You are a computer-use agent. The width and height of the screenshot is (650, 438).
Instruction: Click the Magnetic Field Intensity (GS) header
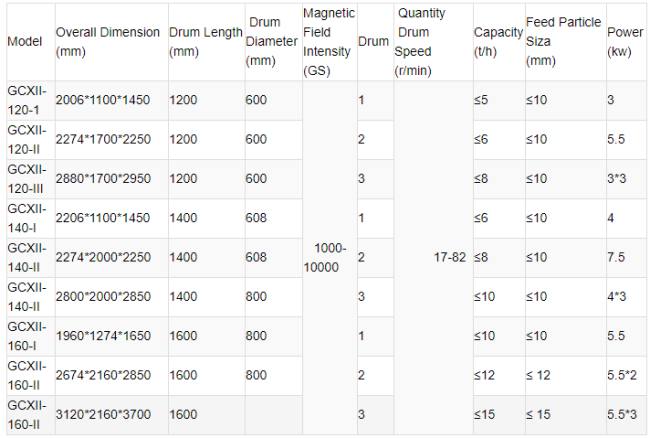[x=327, y=42]
